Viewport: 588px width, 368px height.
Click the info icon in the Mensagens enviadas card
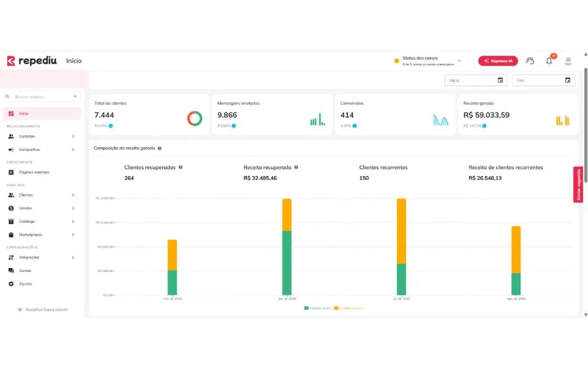[234, 126]
